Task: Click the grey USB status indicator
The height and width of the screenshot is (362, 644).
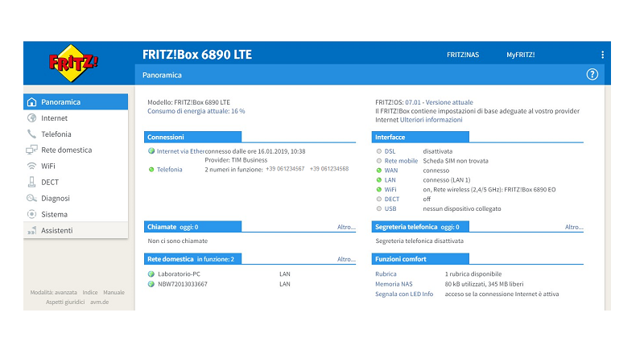Action: point(378,208)
